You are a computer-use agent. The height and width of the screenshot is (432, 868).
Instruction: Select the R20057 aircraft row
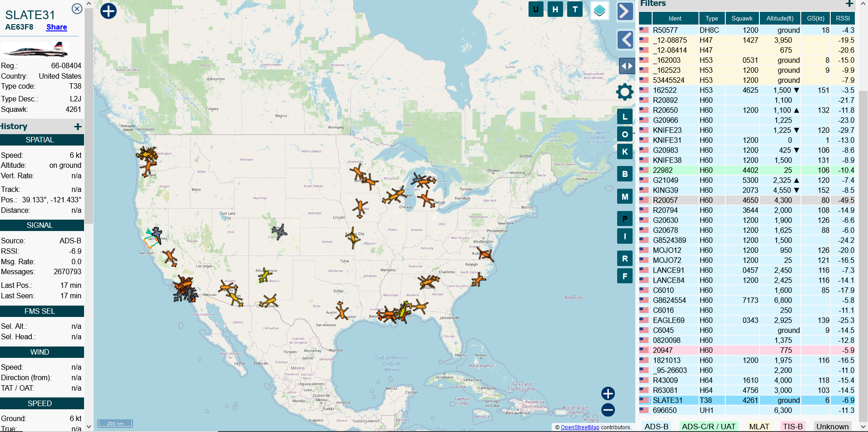[747, 200]
